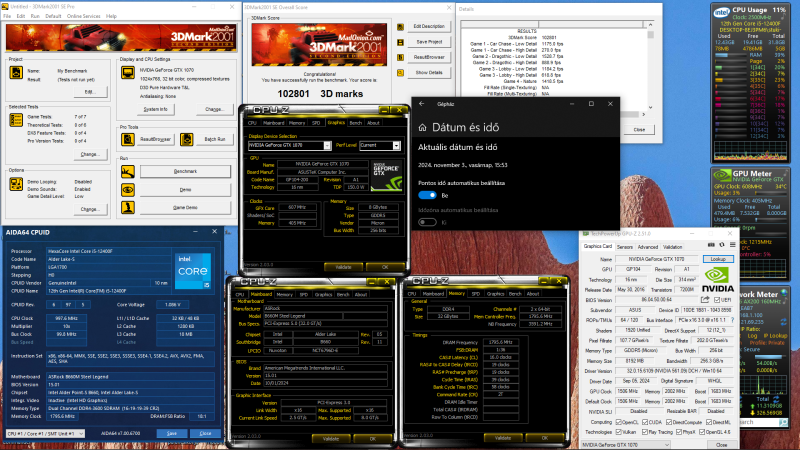Click the NVIDIA logo in GPU-Z
800x450 pixels.
coord(717,280)
